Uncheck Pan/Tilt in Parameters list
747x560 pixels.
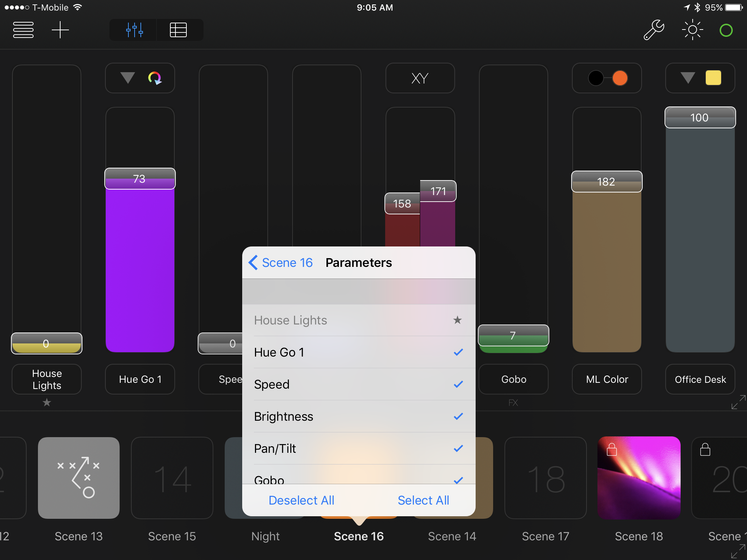click(359, 448)
